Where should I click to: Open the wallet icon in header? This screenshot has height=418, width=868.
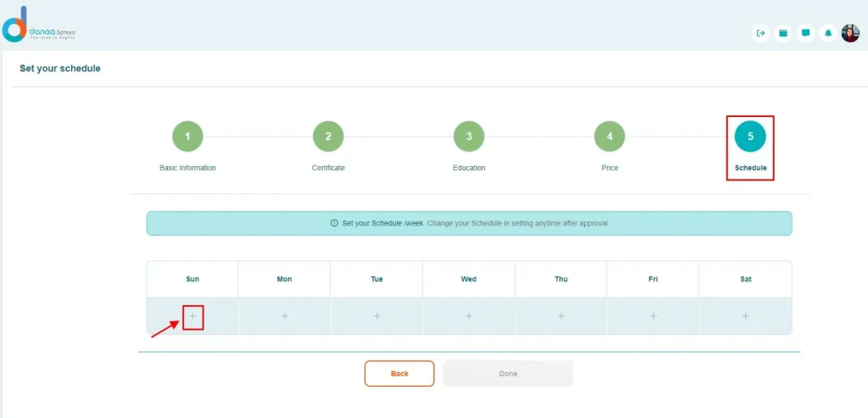pos(783,33)
